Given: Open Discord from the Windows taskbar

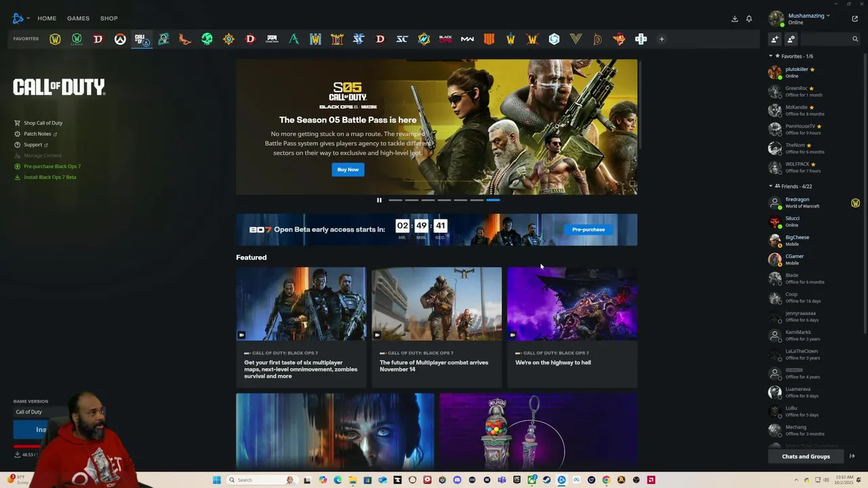Looking at the screenshot, I should (x=457, y=480).
